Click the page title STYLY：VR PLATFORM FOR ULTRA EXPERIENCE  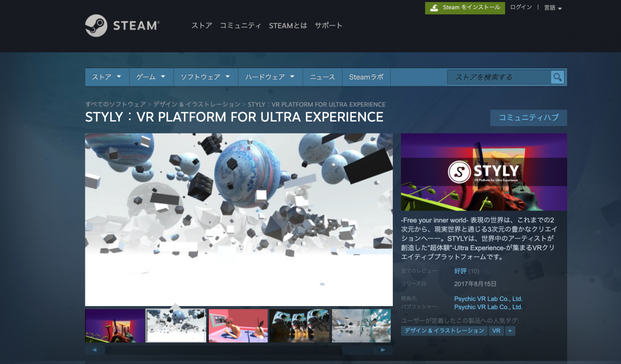point(234,117)
